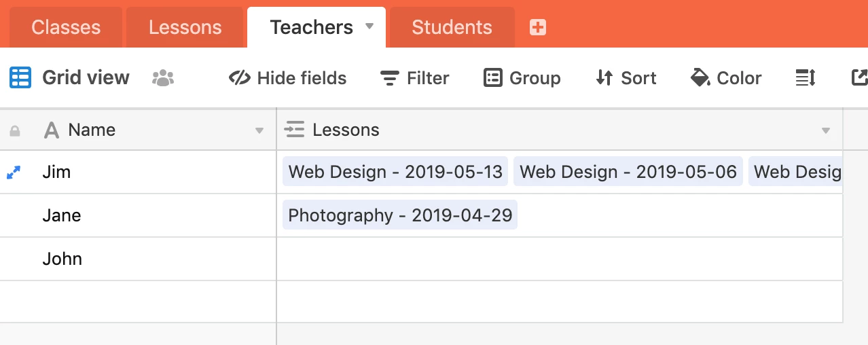This screenshot has width=868, height=345.
Task: Click the Grid view icon
Action: click(x=20, y=77)
